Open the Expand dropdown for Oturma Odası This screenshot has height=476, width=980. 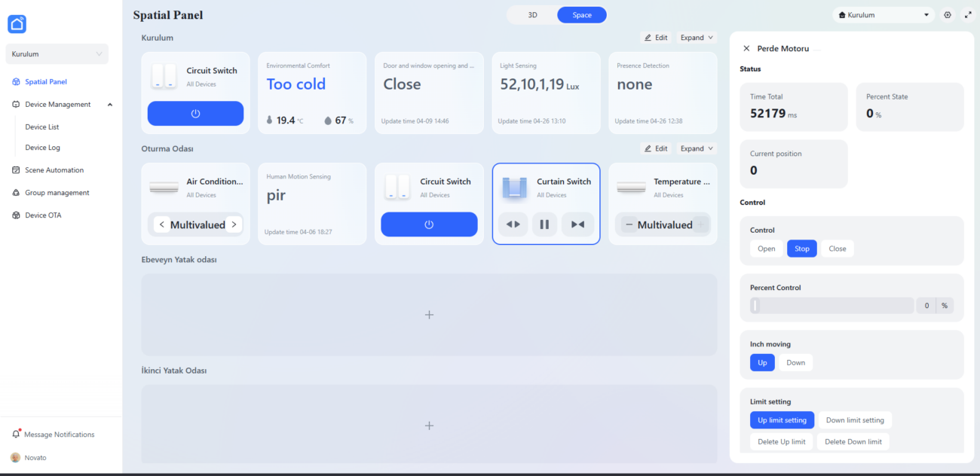point(694,148)
